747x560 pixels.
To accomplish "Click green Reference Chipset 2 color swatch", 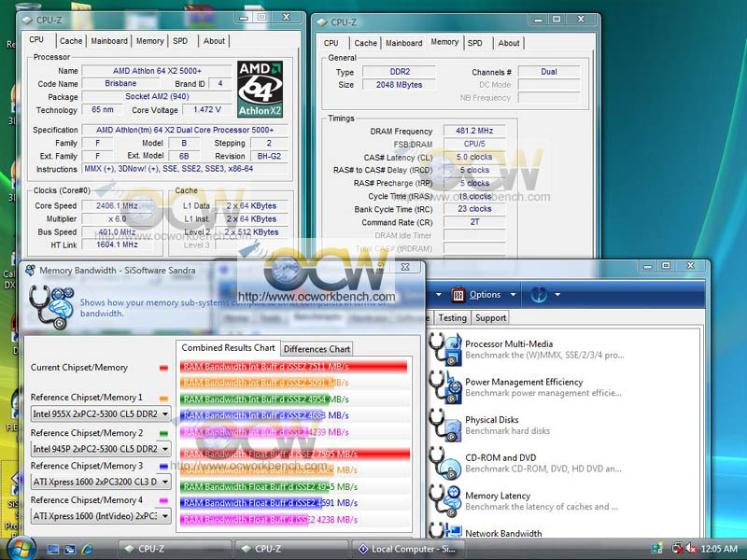I will tap(164, 434).
